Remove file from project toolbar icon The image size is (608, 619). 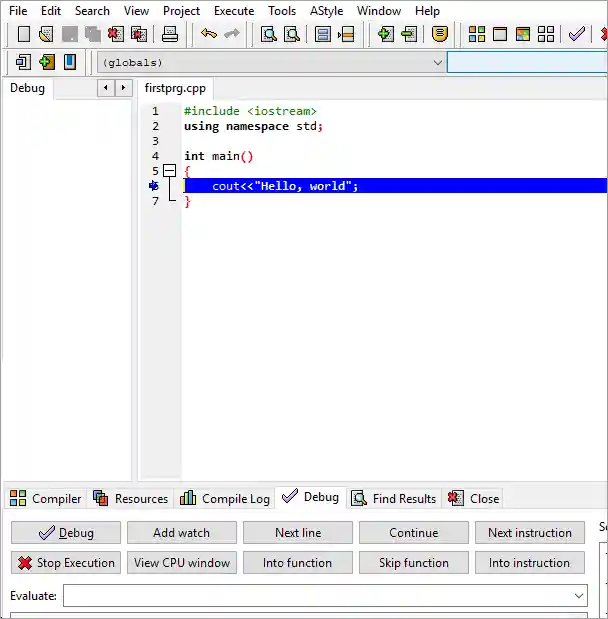(409, 34)
